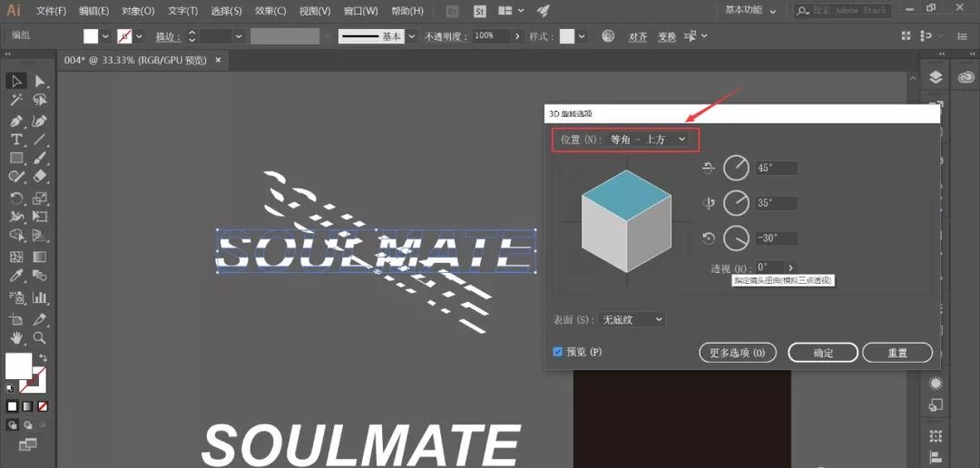980x468 pixels.
Task: Uncheck the 预览 (P) preview checkbox
Action: (x=558, y=352)
